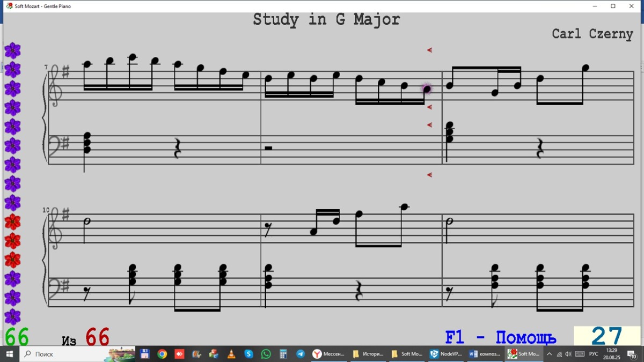The width and height of the screenshot is (644, 362).
Task: Open Skype from the taskbar
Action: [x=248, y=354]
